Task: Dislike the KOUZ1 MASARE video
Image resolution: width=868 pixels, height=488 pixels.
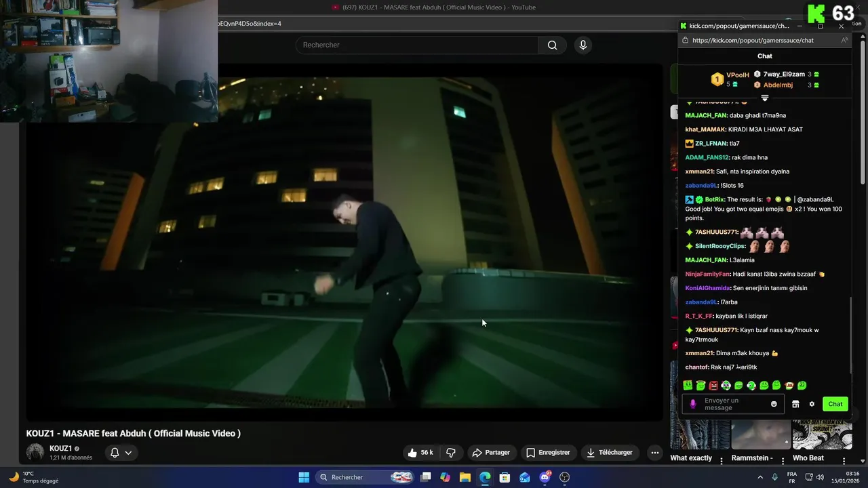Action: point(450,452)
